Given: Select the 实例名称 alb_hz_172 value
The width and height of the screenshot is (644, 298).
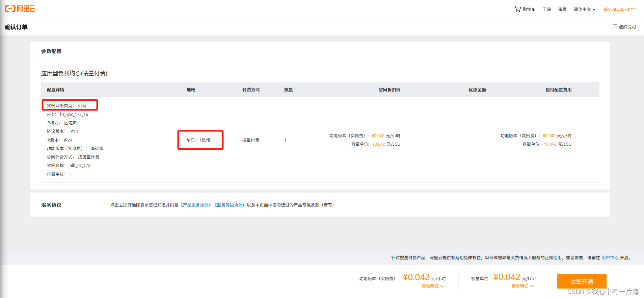Looking at the screenshot, I should click(80, 166).
